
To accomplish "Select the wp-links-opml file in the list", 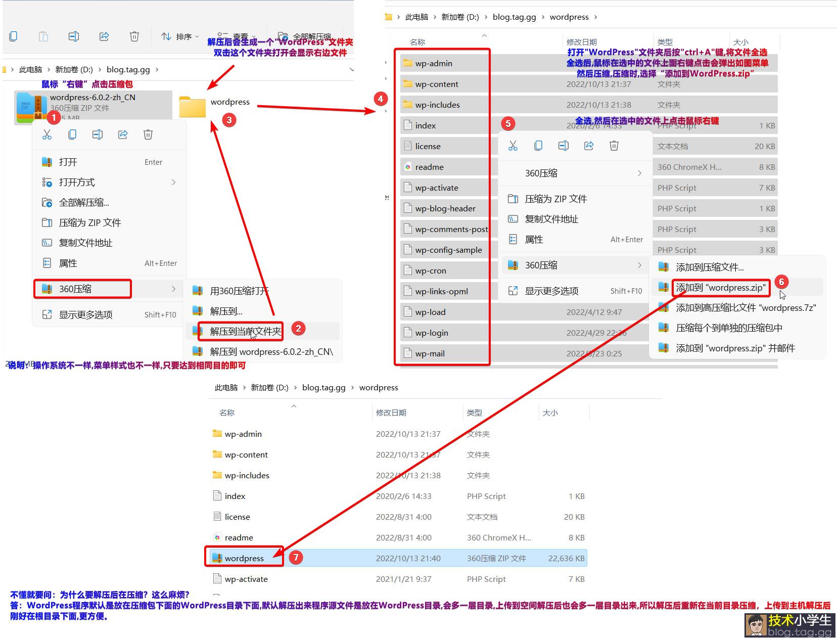I will tap(441, 291).
